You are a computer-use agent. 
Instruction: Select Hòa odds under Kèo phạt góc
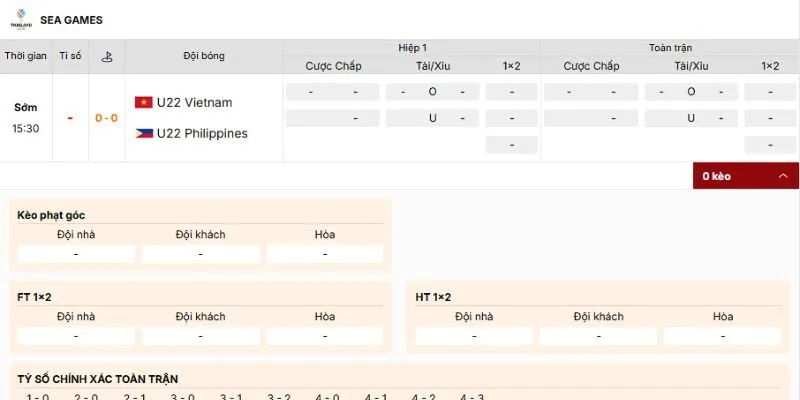[325, 254]
